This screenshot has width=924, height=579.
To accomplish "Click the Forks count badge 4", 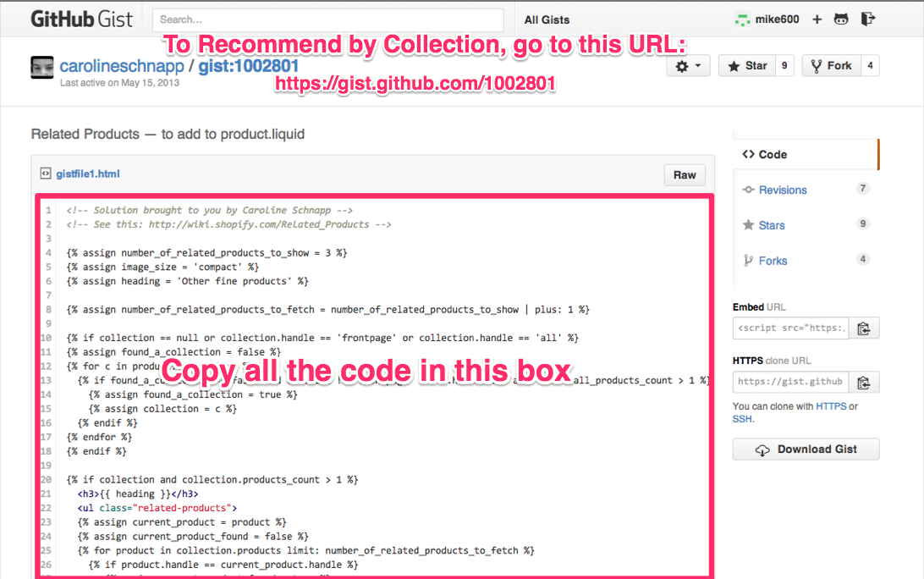I will point(863,259).
